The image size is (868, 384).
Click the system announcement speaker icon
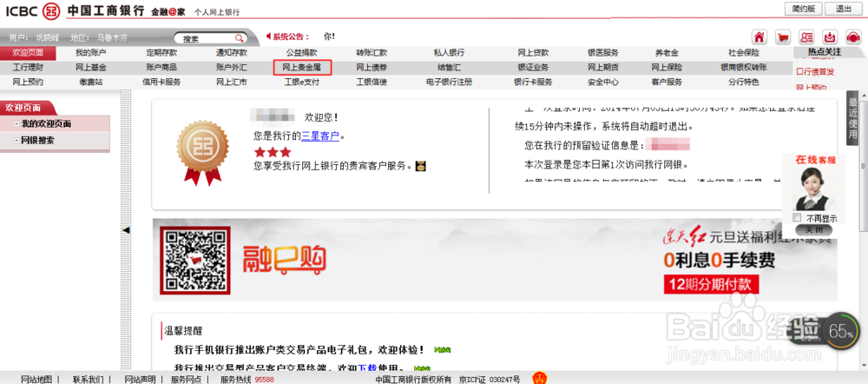pos(268,36)
